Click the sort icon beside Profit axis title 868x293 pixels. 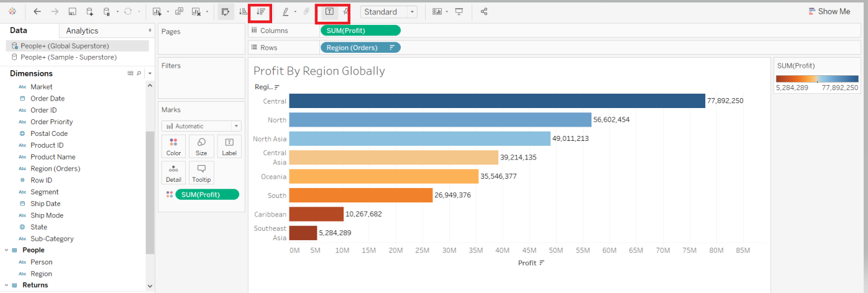(542, 263)
